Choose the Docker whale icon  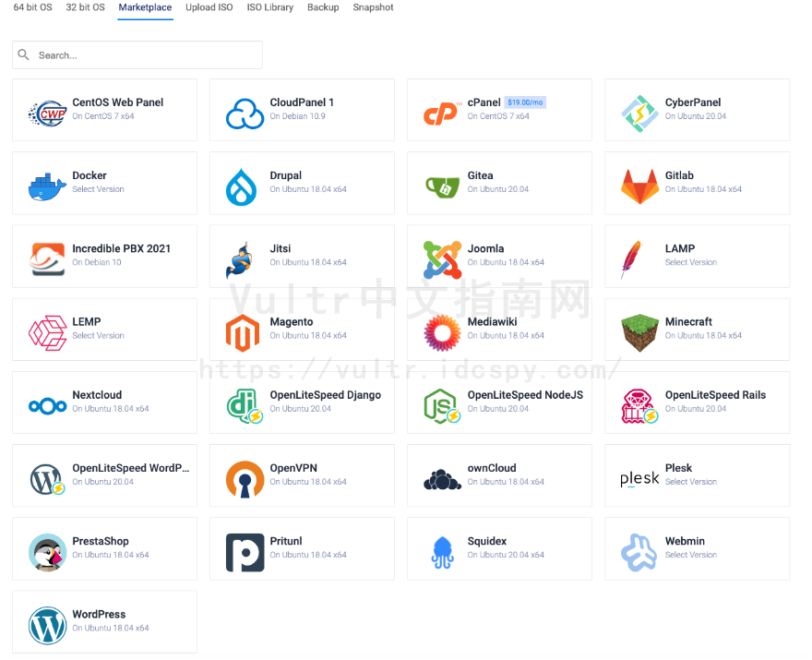[x=48, y=187]
